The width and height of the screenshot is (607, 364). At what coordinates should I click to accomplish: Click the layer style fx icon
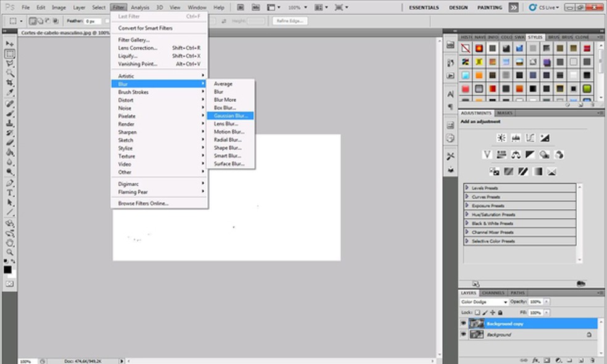pos(535,360)
